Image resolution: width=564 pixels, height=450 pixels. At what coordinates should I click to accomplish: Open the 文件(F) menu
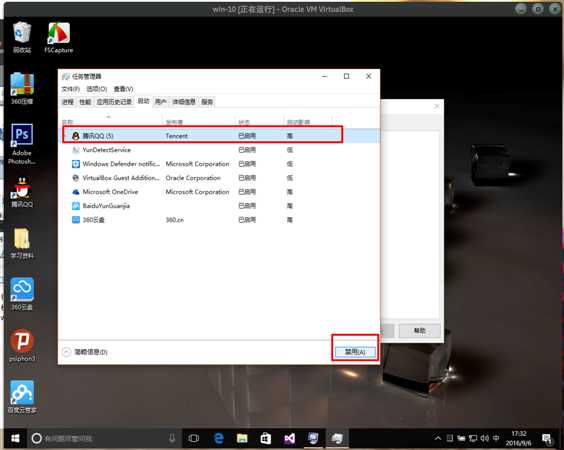[70, 89]
